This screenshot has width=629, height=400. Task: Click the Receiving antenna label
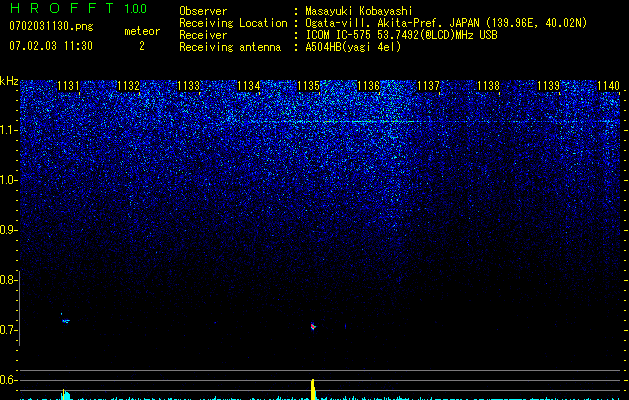230,47
